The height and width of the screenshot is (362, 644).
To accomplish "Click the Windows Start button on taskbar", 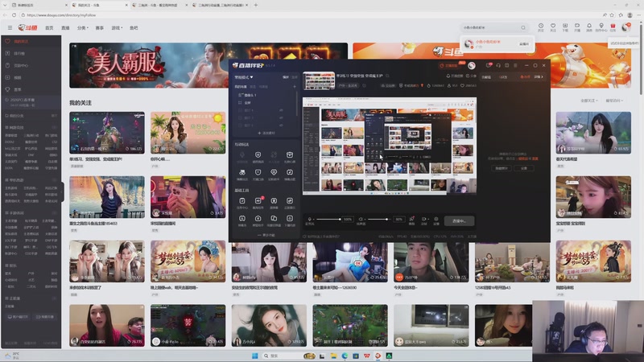I will (254, 356).
